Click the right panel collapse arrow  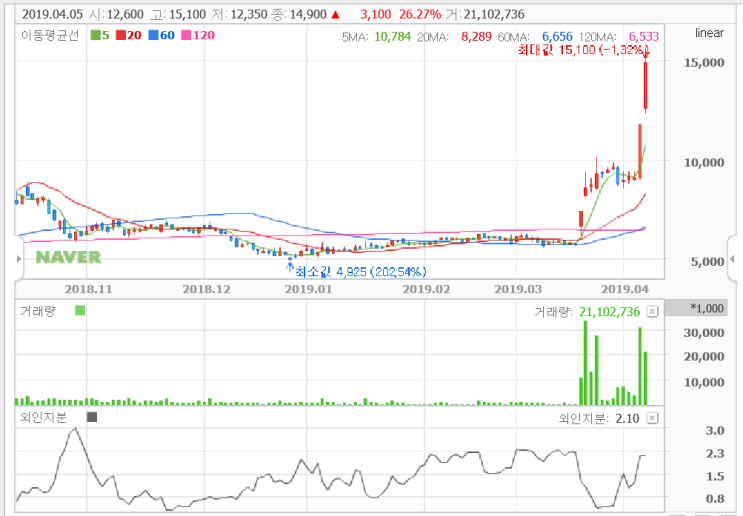coord(732,259)
